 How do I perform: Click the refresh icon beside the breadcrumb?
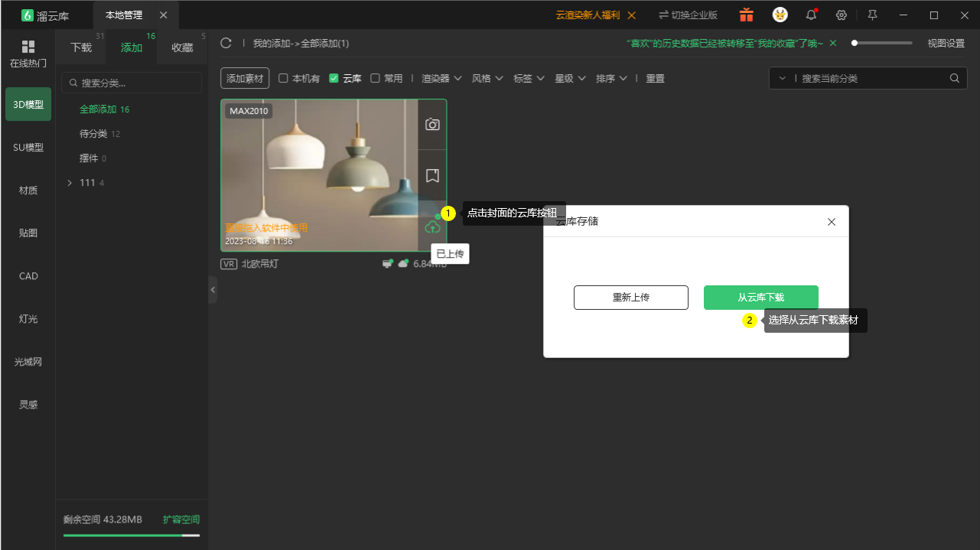pyautogui.click(x=226, y=44)
